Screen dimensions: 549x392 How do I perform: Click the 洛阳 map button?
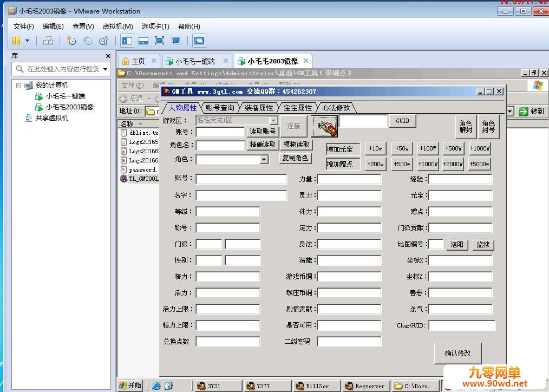(x=457, y=245)
